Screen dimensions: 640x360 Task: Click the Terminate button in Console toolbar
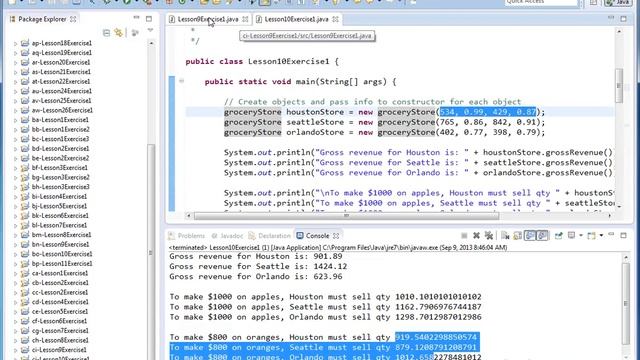click(x=464, y=236)
